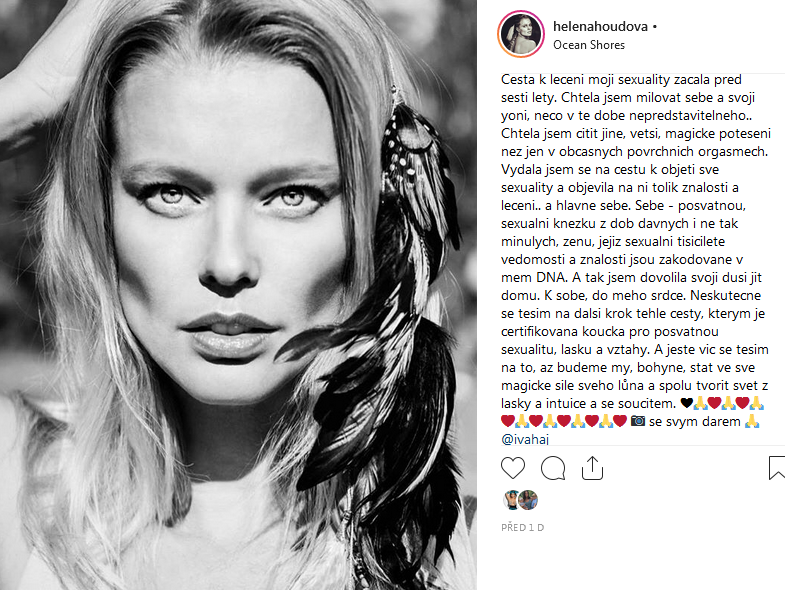
Task: Share the post using the share icon
Action: [x=592, y=468]
